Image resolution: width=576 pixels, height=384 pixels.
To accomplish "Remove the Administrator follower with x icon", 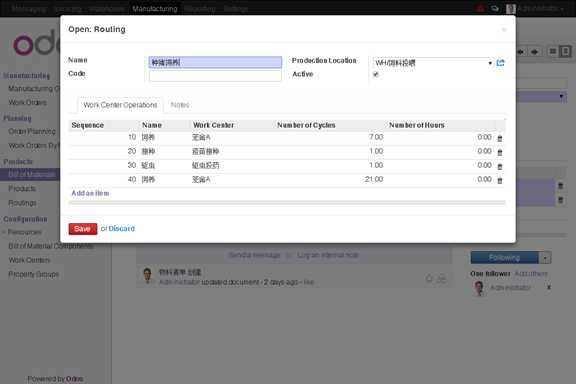I will (549, 287).
